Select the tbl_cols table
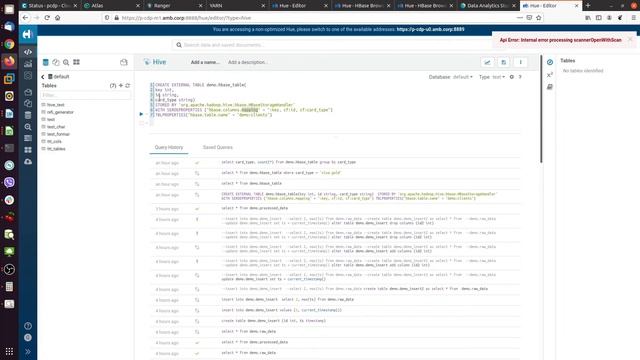Screen dimensions: 640x360 [54, 142]
